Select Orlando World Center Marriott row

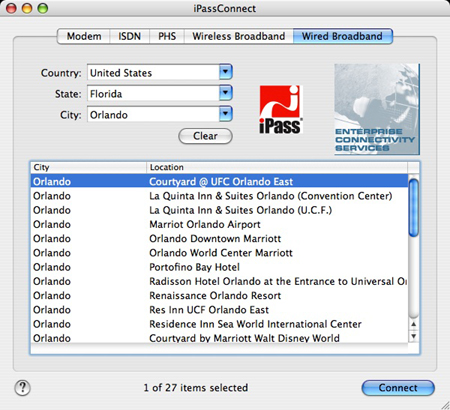(x=219, y=253)
